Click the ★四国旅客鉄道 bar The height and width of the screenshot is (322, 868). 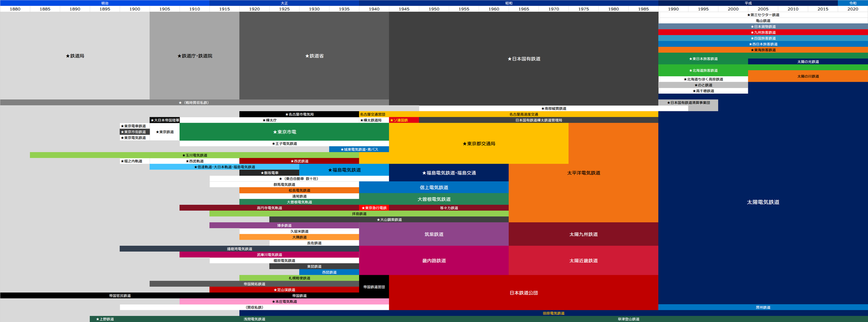pos(763,38)
